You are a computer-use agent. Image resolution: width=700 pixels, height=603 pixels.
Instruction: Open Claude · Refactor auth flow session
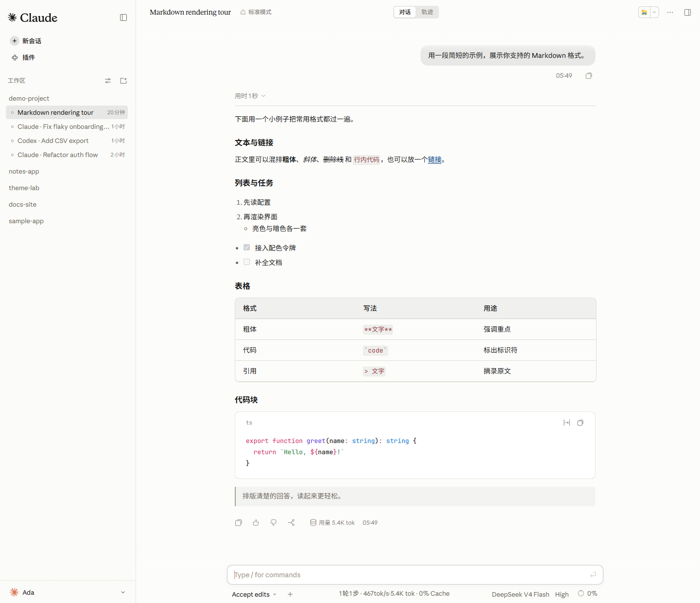coord(67,155)
